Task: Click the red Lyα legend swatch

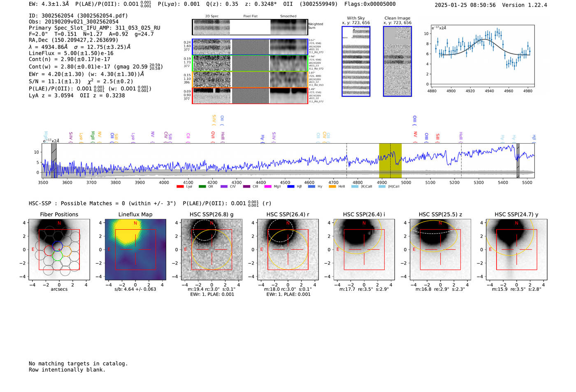Action: pos(180,186)
